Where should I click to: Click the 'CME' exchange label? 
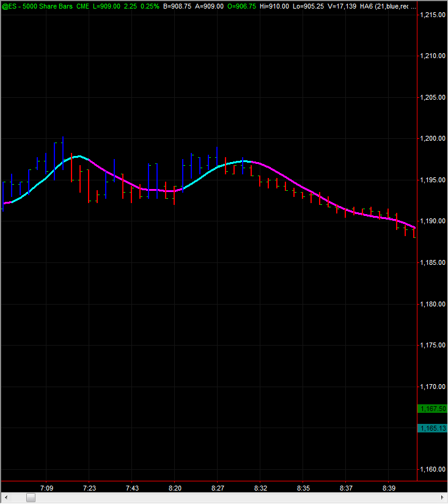click(x=83, y=6)
